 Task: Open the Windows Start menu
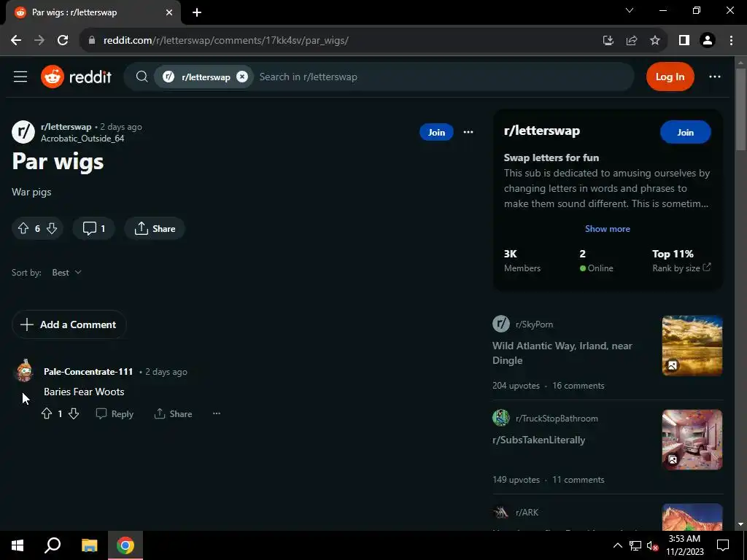18,545
